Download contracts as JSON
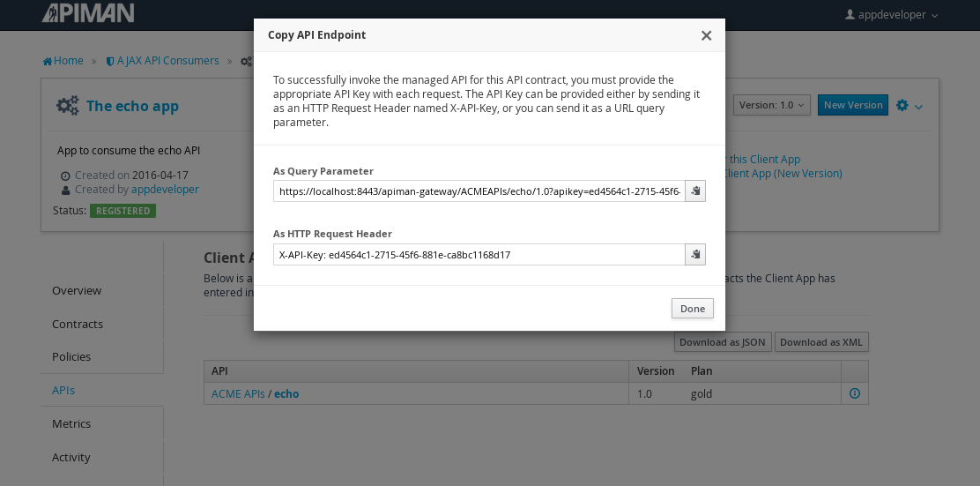This screenshot has width=980, height=486. pyautogui.click(x=723, y=342)
